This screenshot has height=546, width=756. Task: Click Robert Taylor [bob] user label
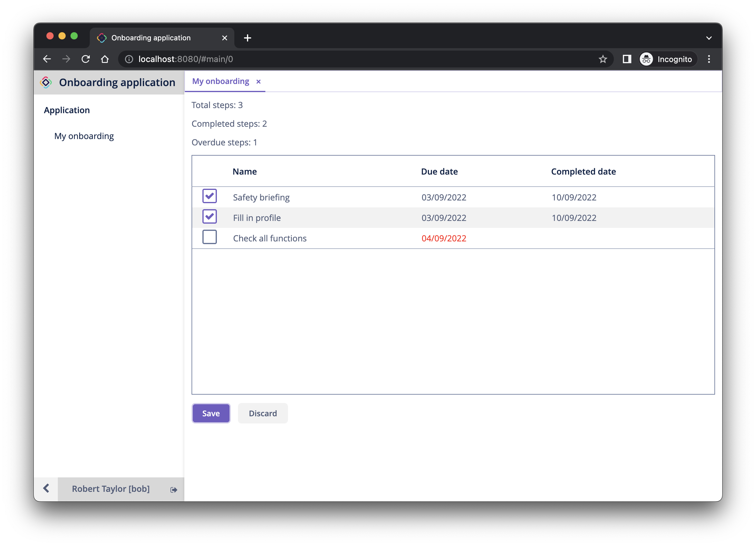click(x=111, y=489)
